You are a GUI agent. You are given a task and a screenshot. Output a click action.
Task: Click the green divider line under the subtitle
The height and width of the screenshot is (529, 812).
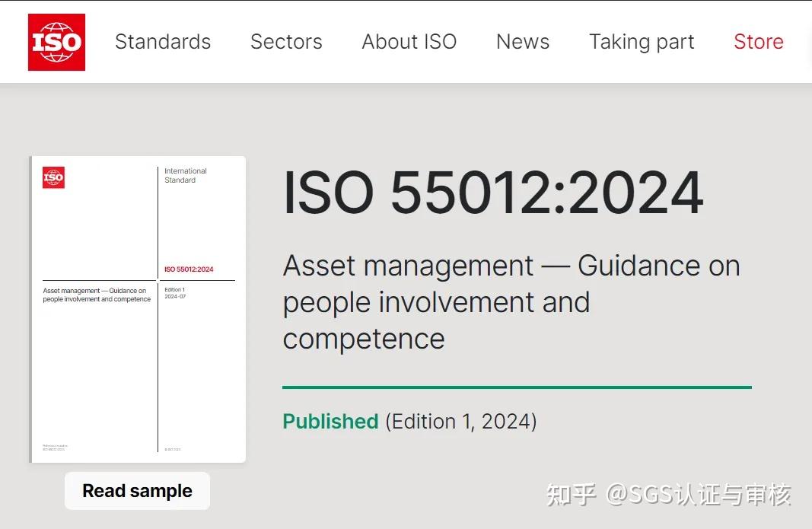click(x=517, y=387)
